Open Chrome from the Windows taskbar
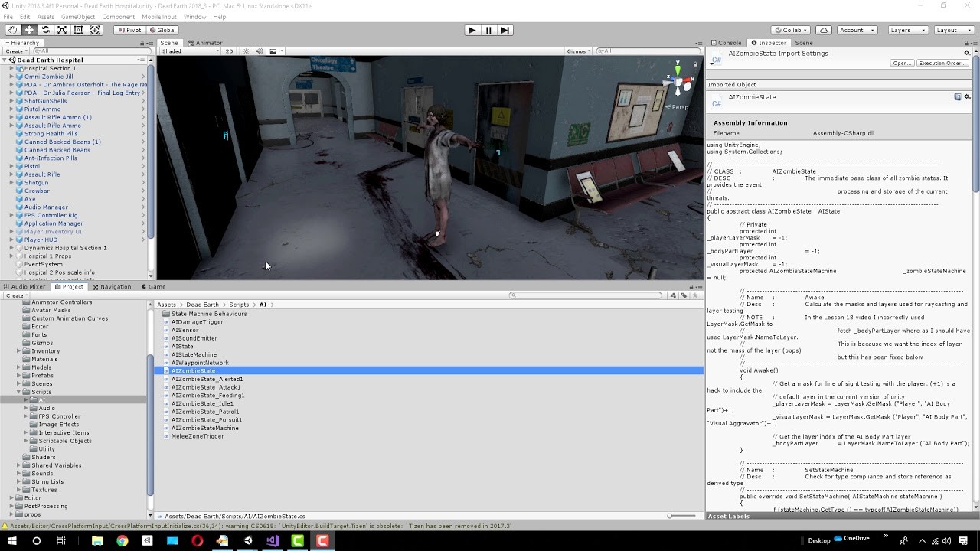This screenshot has width=980, height=551. pyautogui.click(x=122, y=540)
